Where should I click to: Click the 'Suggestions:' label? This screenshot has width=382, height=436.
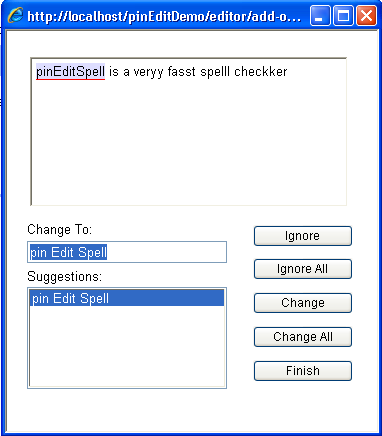[65, 277]
